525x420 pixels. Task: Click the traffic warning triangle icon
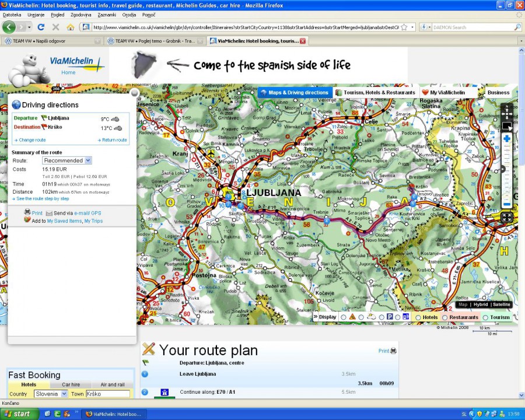point(352,317)
